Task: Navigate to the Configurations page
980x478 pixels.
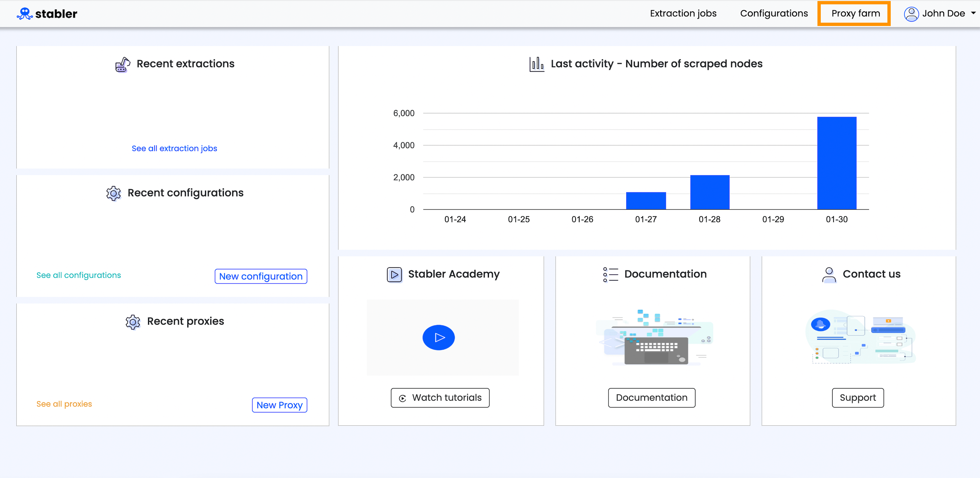Action: (x=774, y=13)
